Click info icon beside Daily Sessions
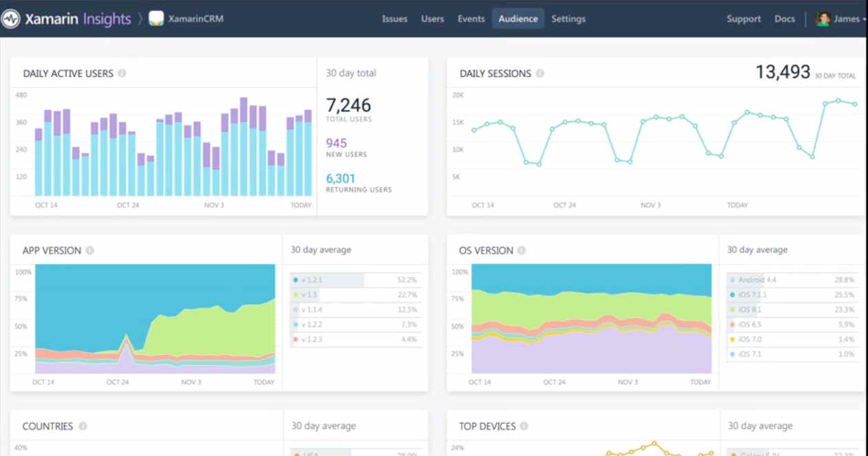This screenshot has height=456, width=868. [x=540, y=73]
